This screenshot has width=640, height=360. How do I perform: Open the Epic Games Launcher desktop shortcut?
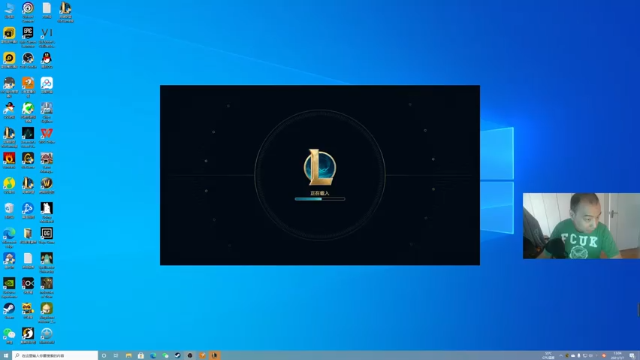[28, 33]
